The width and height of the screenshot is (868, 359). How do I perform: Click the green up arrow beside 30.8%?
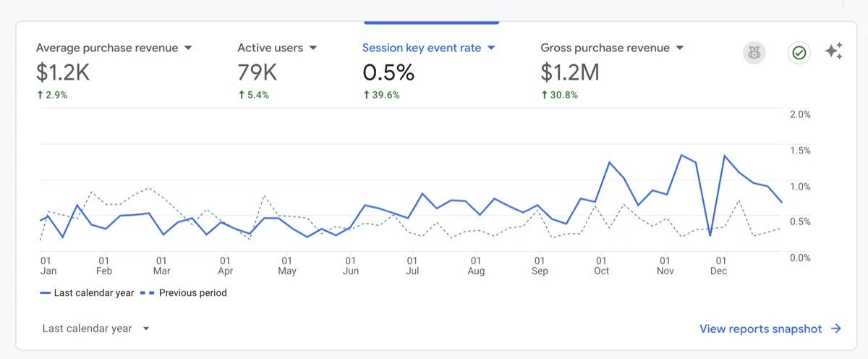coord(545,95)
